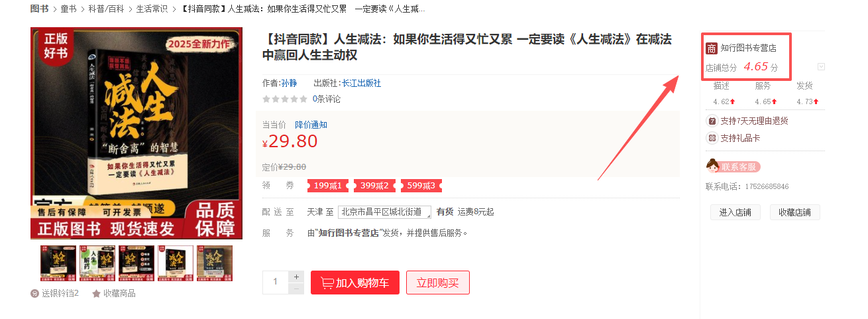Click the quantity input field
Screen dimensions: 868x319
click(x=276, y=283)
